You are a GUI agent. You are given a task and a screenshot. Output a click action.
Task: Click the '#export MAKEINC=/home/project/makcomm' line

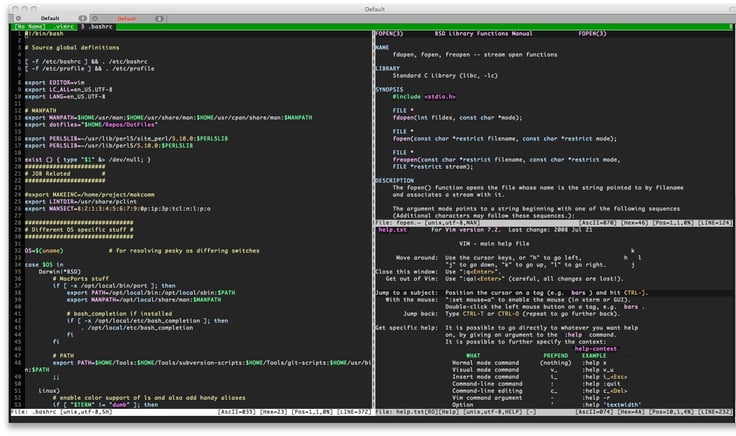click(x=90, y=195)
